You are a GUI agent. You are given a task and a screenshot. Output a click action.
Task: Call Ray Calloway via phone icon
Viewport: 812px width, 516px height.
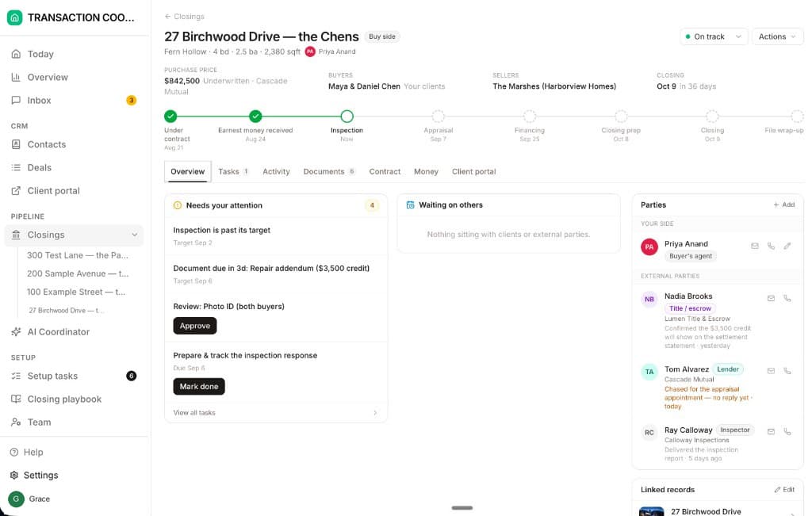tap(787, 431)
